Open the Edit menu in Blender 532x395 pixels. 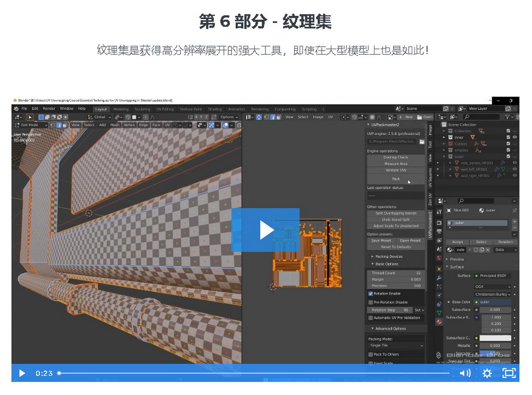tap(35, 108)
